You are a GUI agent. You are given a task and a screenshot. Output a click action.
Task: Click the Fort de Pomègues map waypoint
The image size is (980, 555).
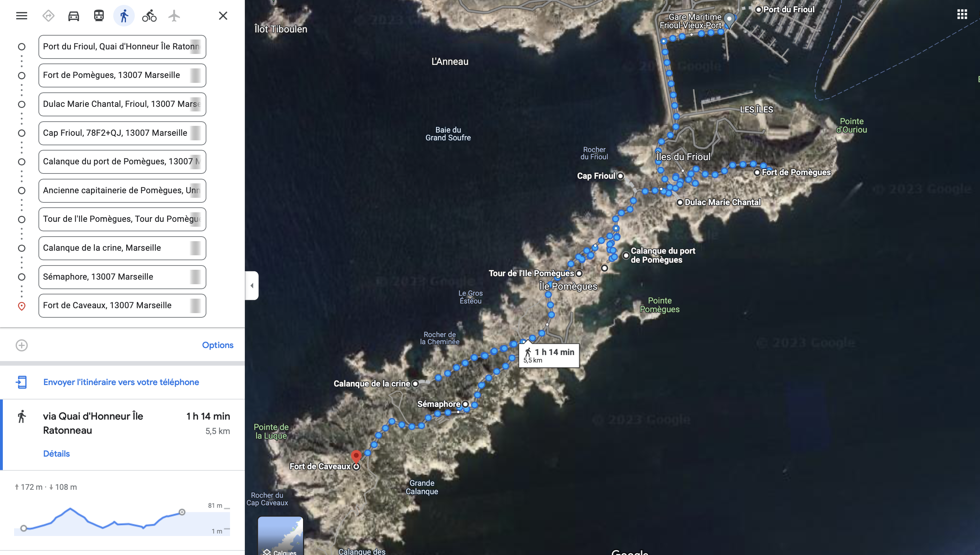coord(757,173)
